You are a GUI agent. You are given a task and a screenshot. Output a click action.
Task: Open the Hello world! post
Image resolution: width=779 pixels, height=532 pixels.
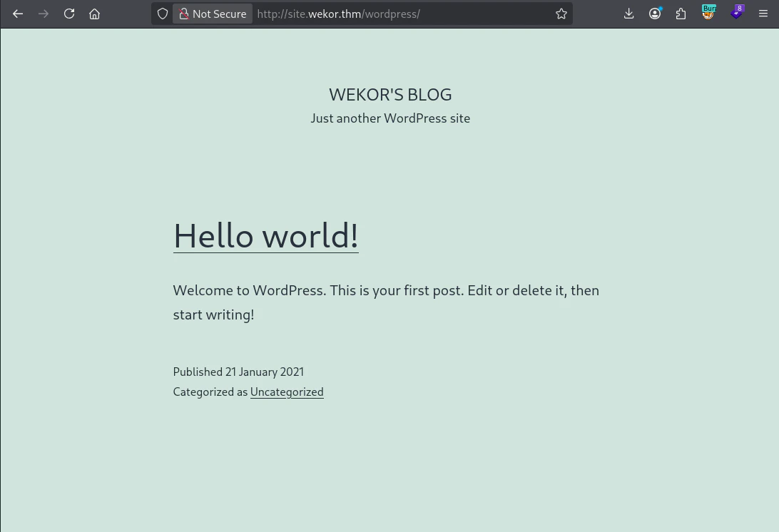[x=266, y=235]
